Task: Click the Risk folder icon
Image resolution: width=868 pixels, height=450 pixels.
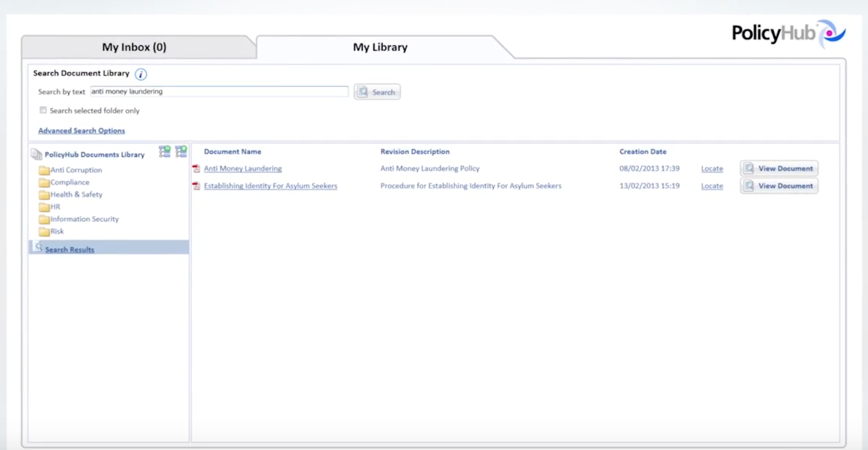Action: [44, 232]
